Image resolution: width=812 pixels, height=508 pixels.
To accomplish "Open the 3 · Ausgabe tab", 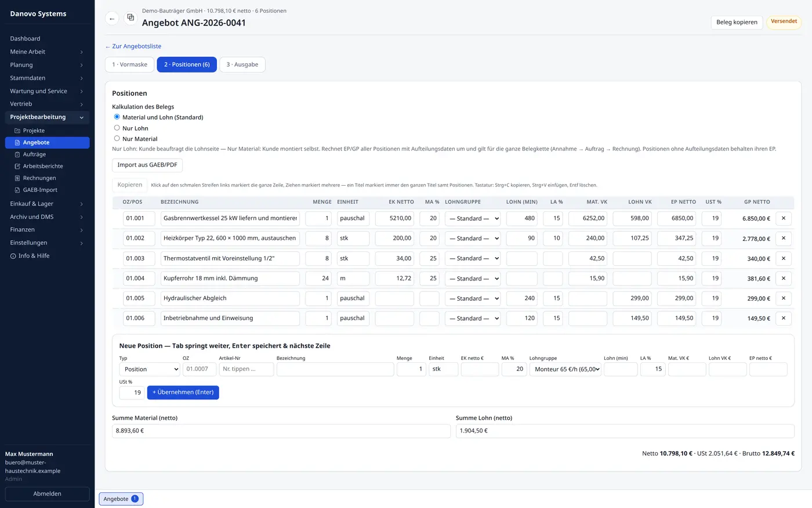I will [242, 64].
